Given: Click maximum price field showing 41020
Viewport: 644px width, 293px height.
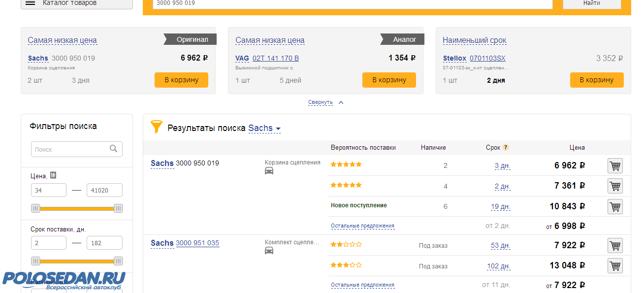Looking at the screenshot, I should [x=104, y=190].
